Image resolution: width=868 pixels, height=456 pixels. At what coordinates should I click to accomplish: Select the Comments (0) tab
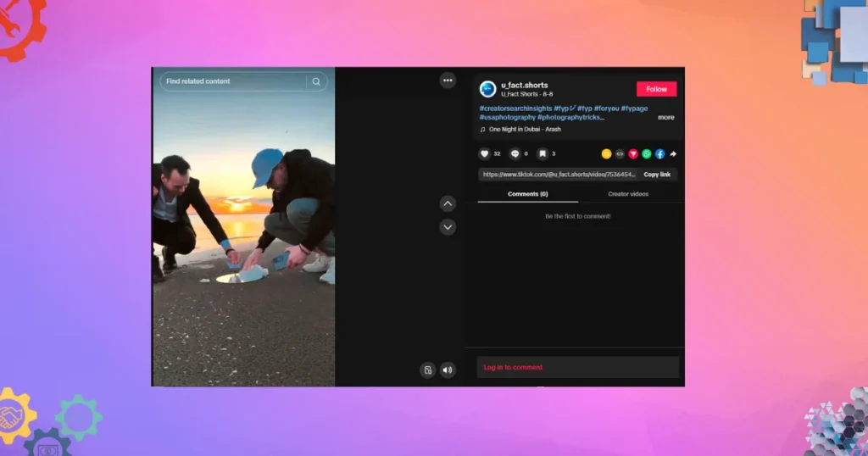click(x=527, y=194)
